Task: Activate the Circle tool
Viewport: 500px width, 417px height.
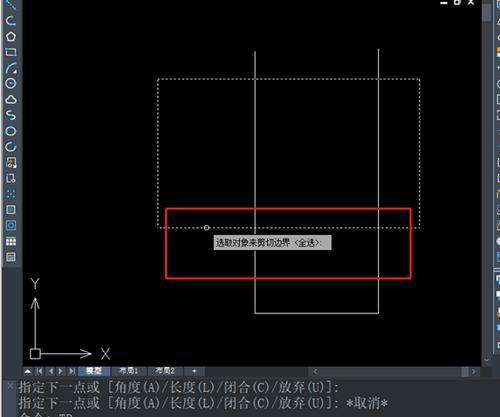Action: (x=11, y=83)
